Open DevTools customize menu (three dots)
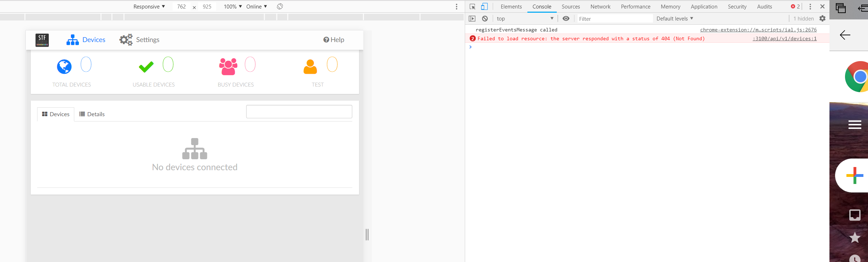The width and height of the screenshot is (868, 262). (810, 7)
